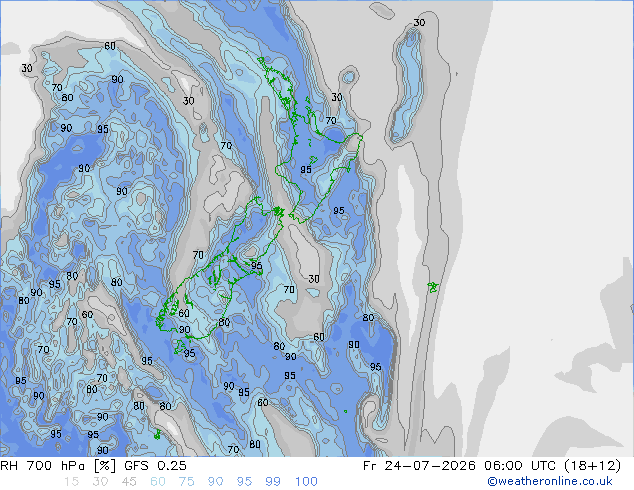Click the 90 value in the legend
This screenshot has width=634, height=490.
[215, 482]
